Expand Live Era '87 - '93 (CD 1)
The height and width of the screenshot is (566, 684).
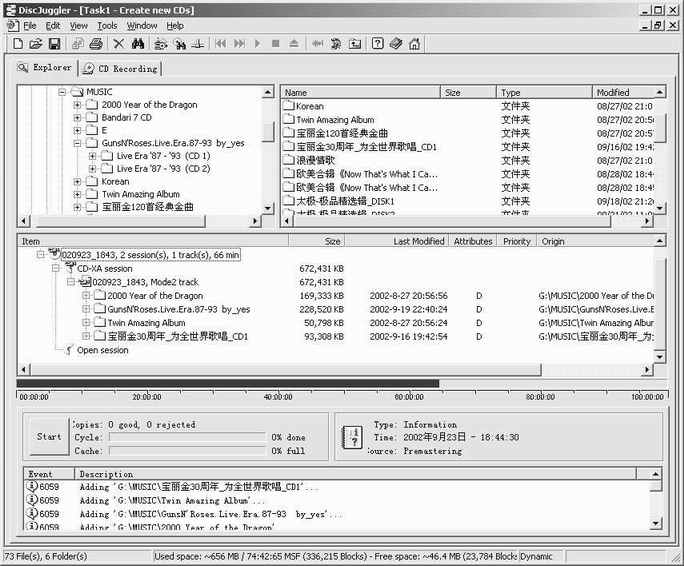point(92,156)
